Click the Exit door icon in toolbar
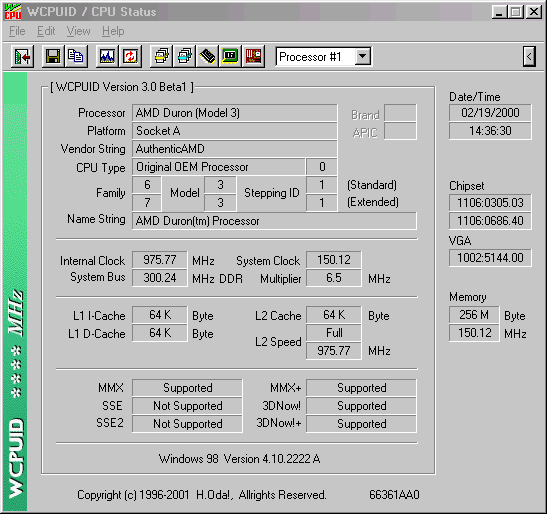This screenshot has width=547, height=514. pos(22,56)
